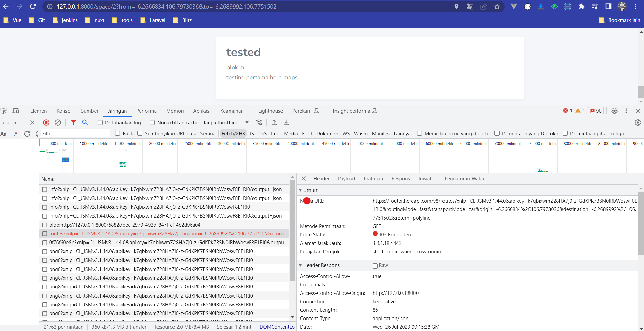
Task: Check Memiliki cookie yang diblokir checkbox
Action: [x=419, y=133]
